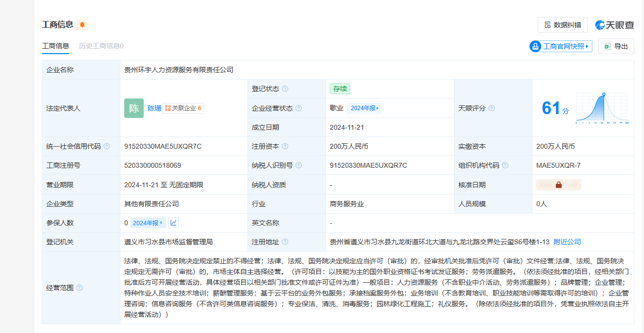The width and height of the screenshot is (644, 333).
Task: Click the lock icon in 核准日期 row
Action: click(x=558, y=185)
